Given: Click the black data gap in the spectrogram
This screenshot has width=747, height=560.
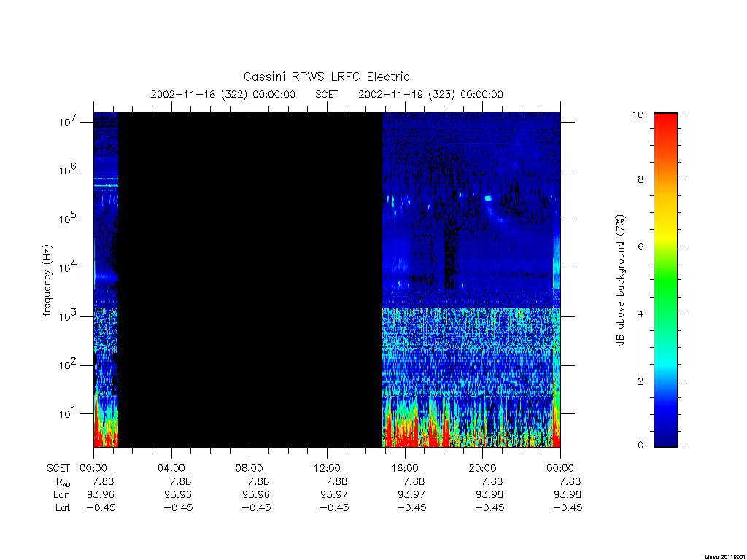Looking at the screenshot, I should point(250,279).
